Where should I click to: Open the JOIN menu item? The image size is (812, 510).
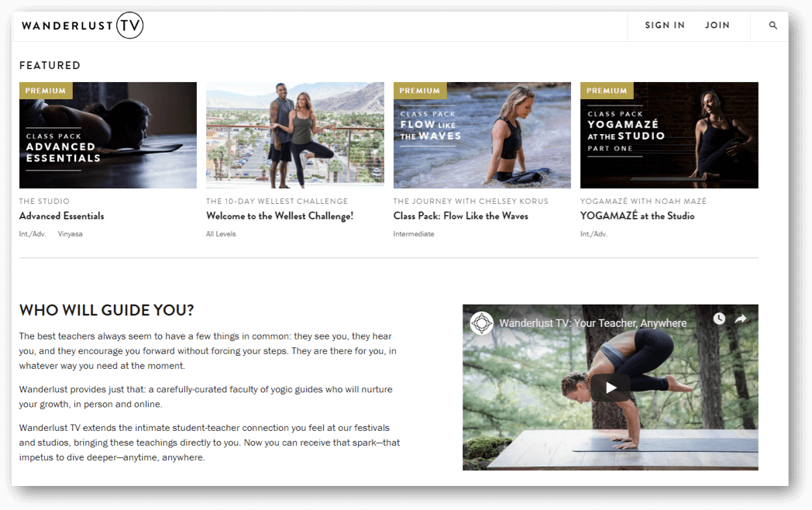pos(717,25)
